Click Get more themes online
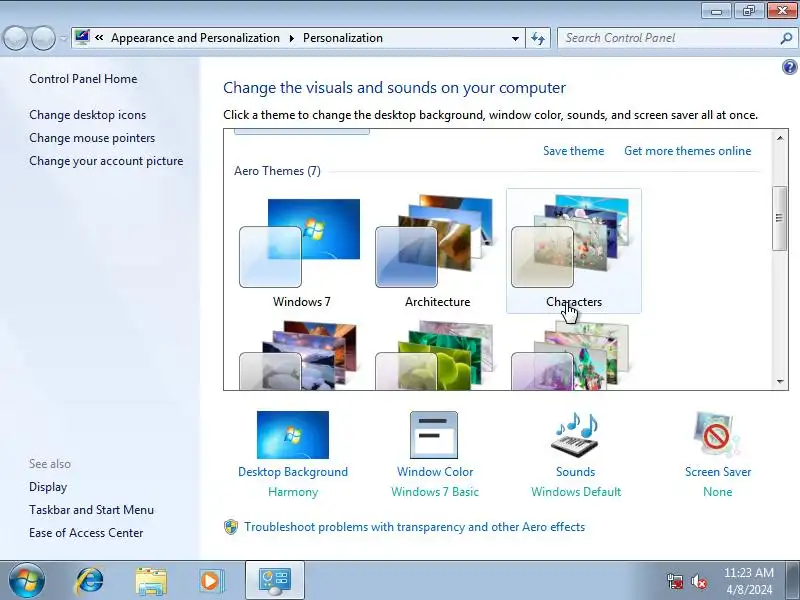 (688, 151)
